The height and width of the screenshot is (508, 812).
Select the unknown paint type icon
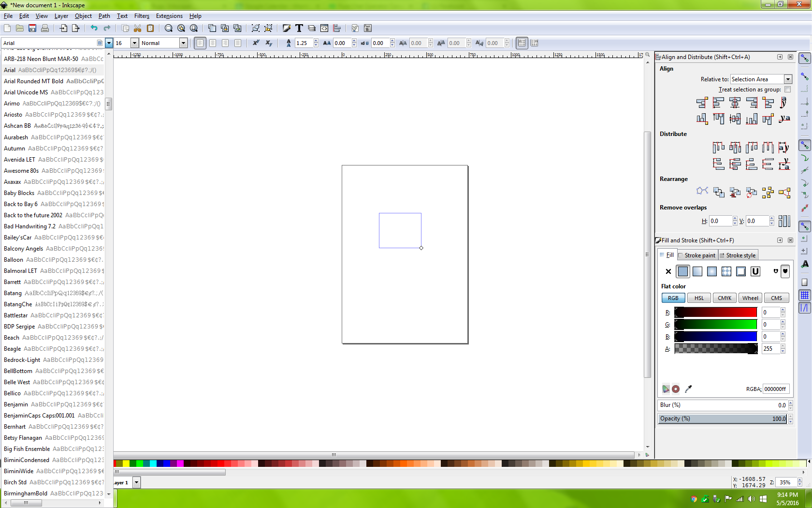(x=755, y=271)
